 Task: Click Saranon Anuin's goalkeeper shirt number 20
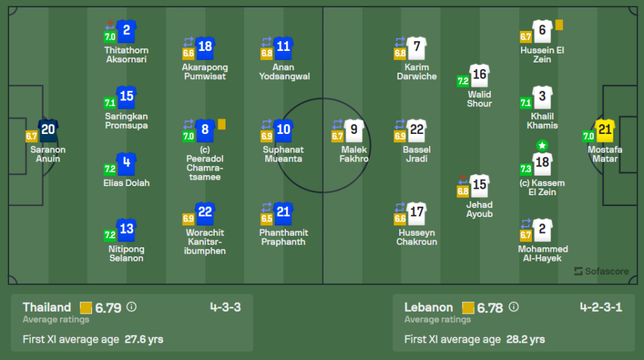(48, 130)
